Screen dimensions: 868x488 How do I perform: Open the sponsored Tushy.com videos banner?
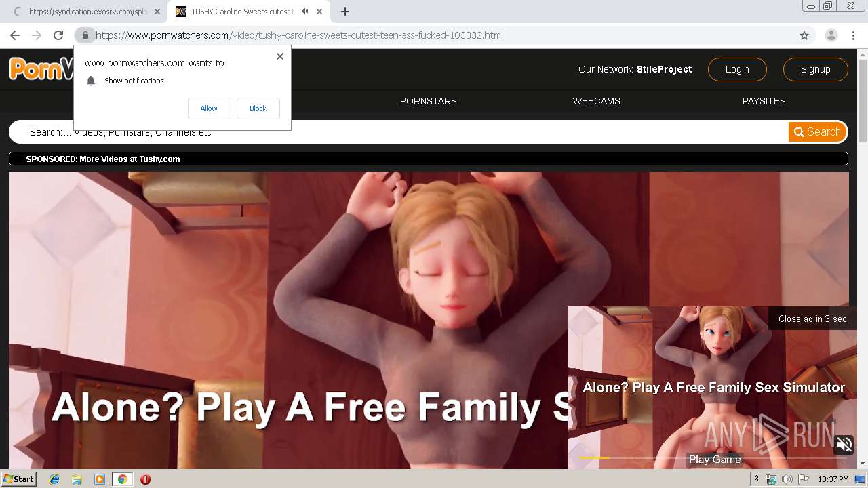429,159
